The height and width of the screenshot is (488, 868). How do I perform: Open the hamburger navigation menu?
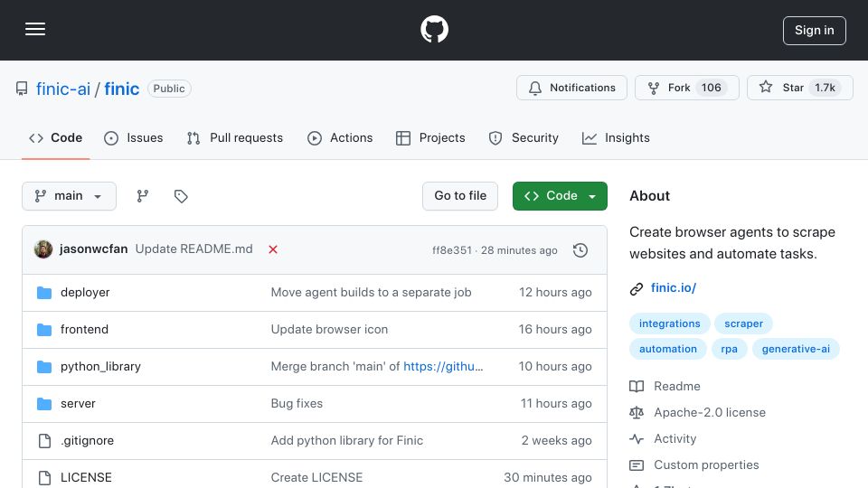click(35, 29)
